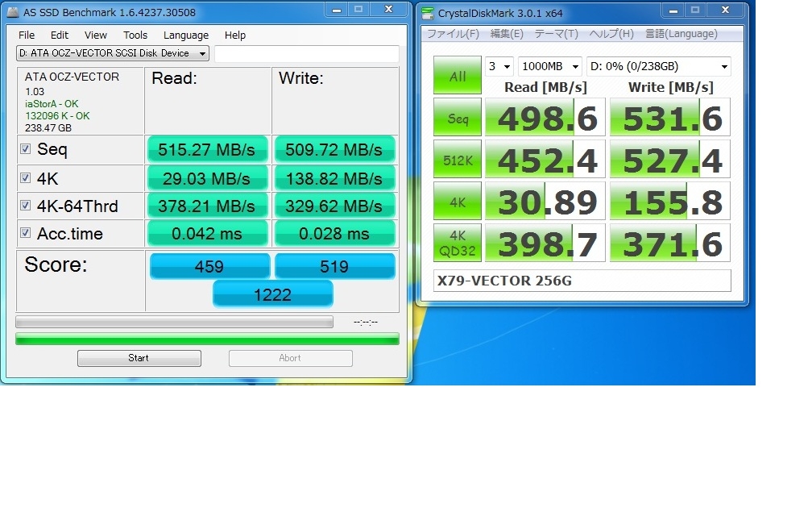The width and height of the screenshot is (812, 508).
Task: Click the Seq write value 509.72 MB/s
Action: pos(334,150)
